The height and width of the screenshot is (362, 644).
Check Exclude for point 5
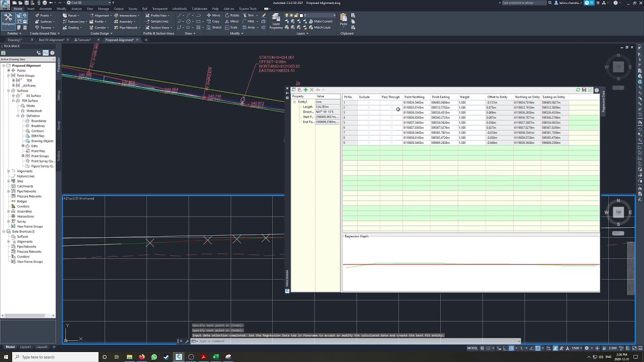369,123
